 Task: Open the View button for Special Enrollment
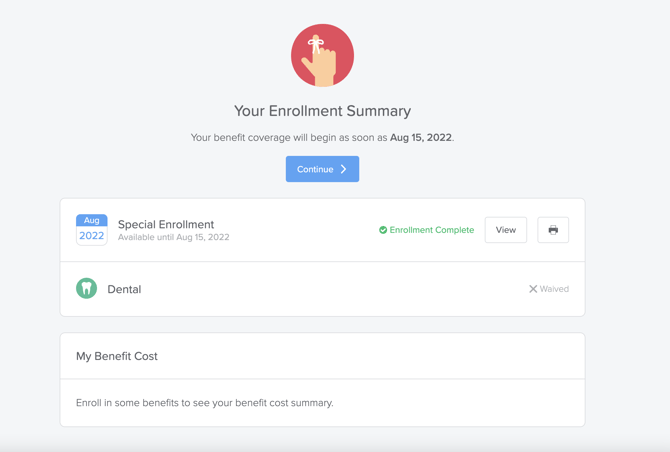506,230
